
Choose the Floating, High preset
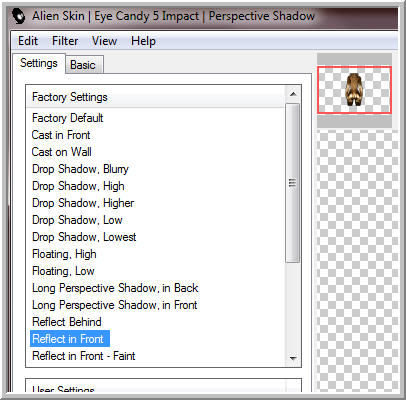[x=64, y=254]
